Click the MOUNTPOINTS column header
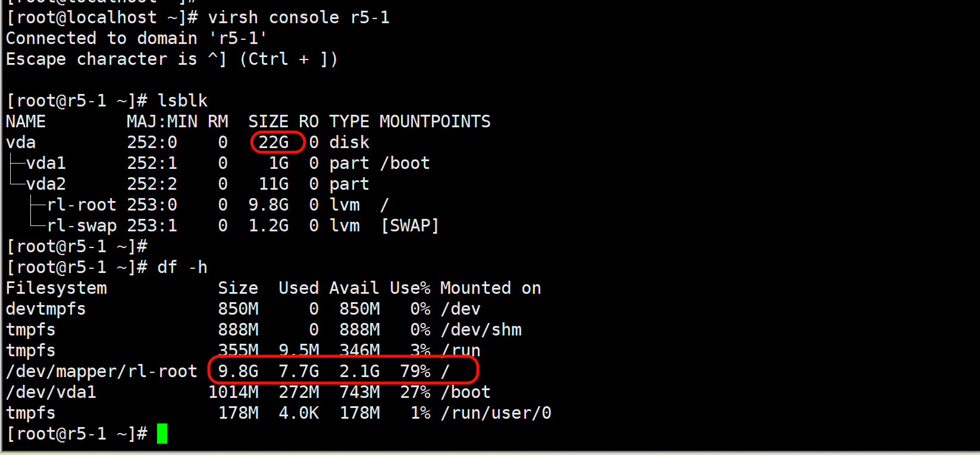 tap(435, 122)
